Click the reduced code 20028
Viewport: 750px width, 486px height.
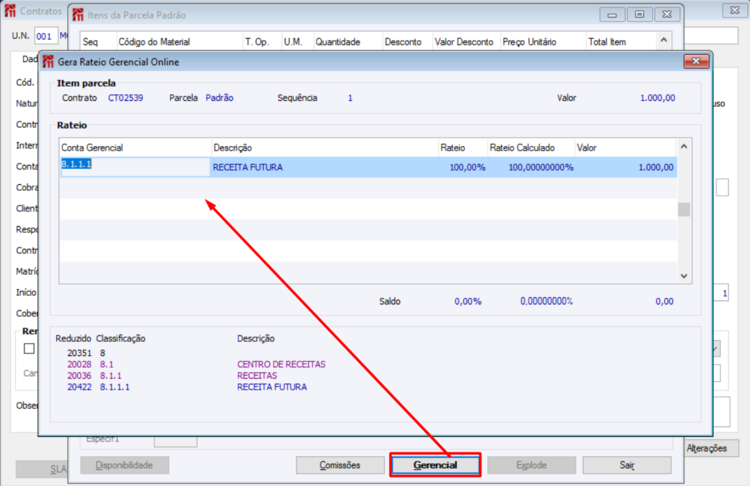click(79, 364)
